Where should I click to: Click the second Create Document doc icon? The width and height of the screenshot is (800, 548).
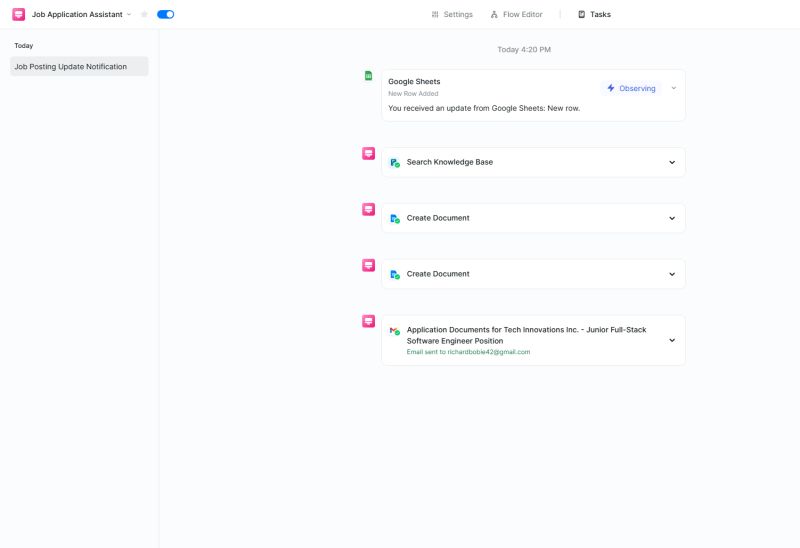click(394, 275)
